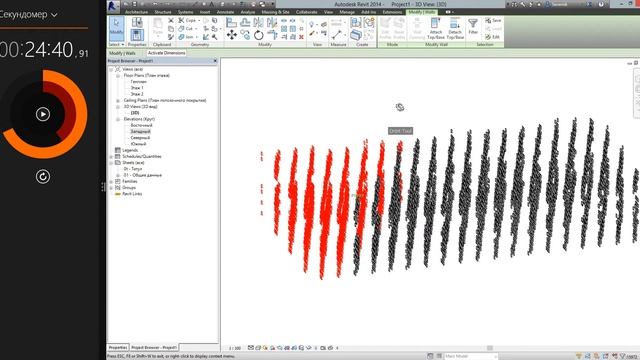Switch to the Properties tab at panel bottom
Image resolution: width=640 pixels, height=360 pixels.
(x=118, y=347)
